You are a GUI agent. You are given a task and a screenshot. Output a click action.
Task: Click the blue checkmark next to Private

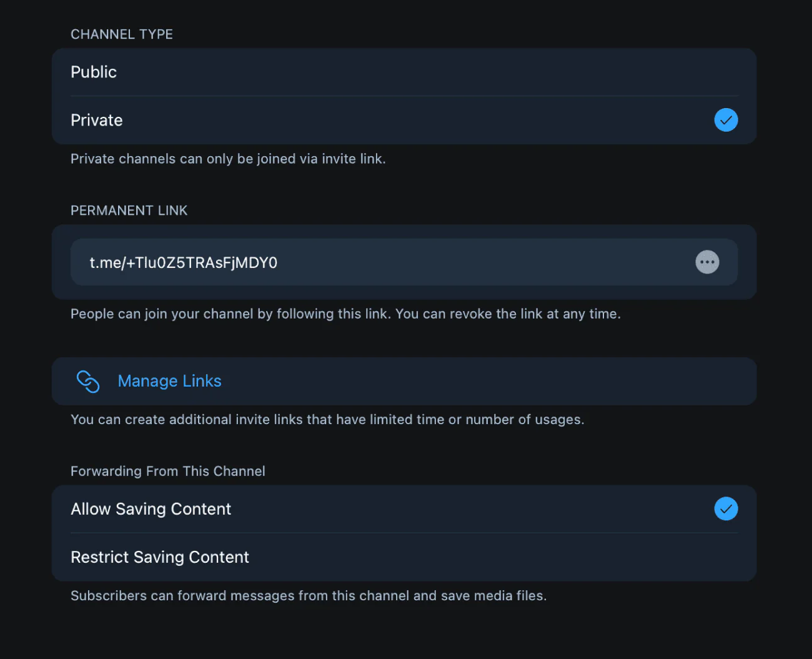[x=726, y=120]
